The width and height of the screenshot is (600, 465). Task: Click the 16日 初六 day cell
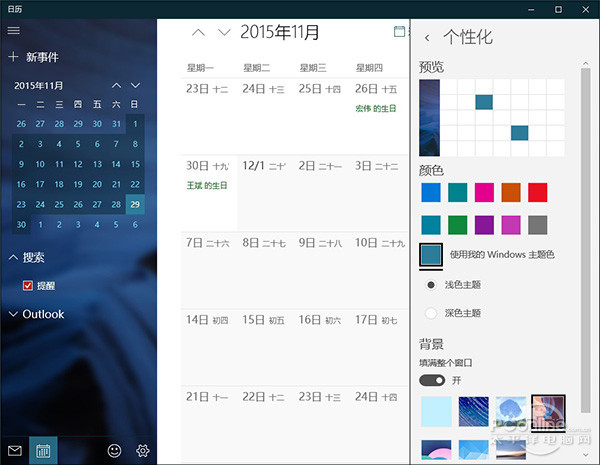(321, 347)
